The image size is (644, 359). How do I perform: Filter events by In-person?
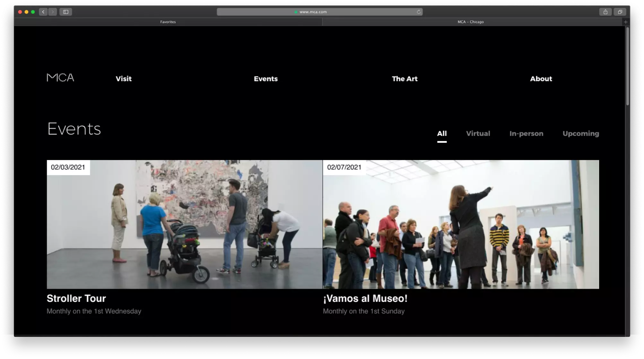pos(526,133)
